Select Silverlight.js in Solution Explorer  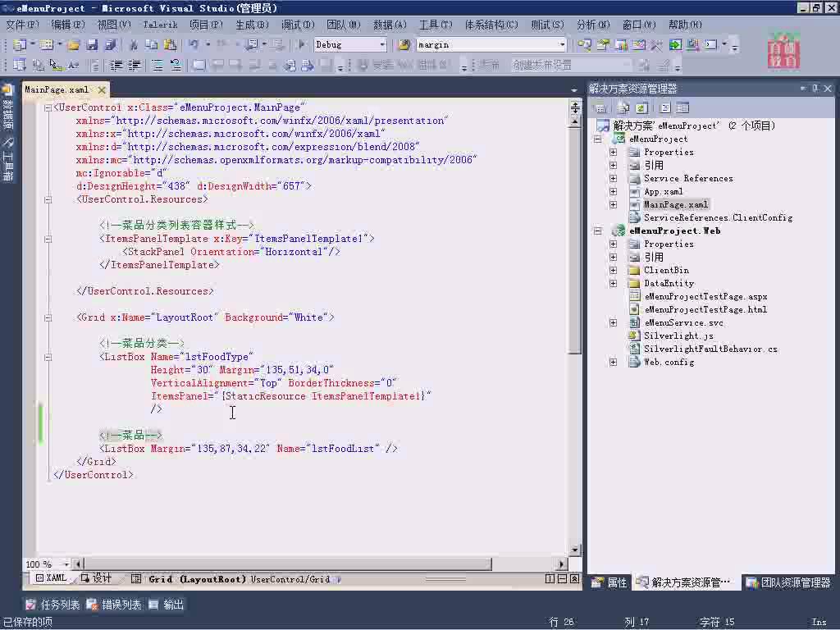pyautogui.click(x=678, y=336)
